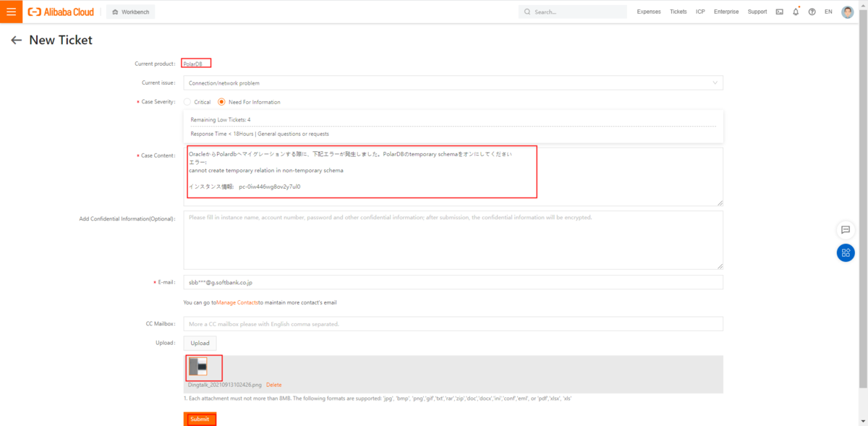The width and height of the screenshot is (868, 426).
Task: Click the search box in the header
Action: 573,12
